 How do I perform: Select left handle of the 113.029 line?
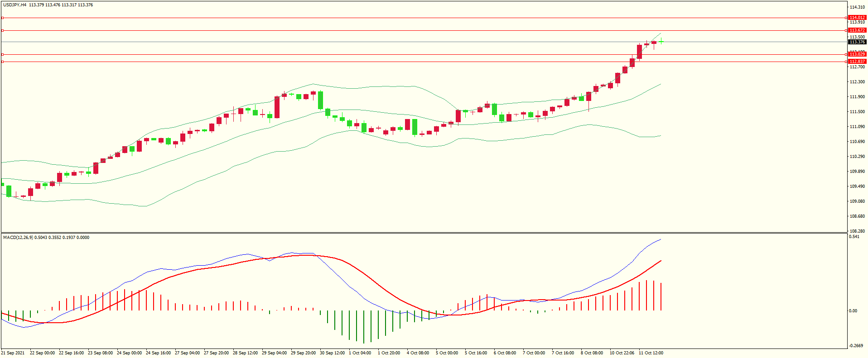tap(2, 54)
